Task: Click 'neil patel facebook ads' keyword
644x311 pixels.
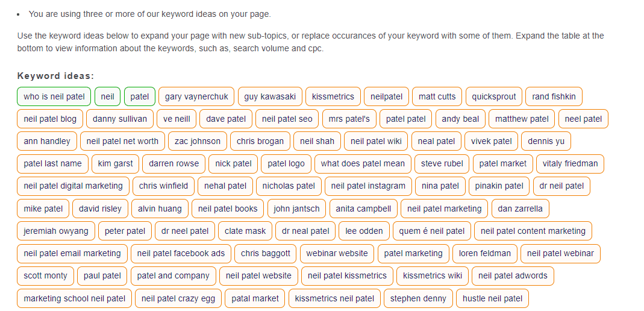Action: coord(181,253)
